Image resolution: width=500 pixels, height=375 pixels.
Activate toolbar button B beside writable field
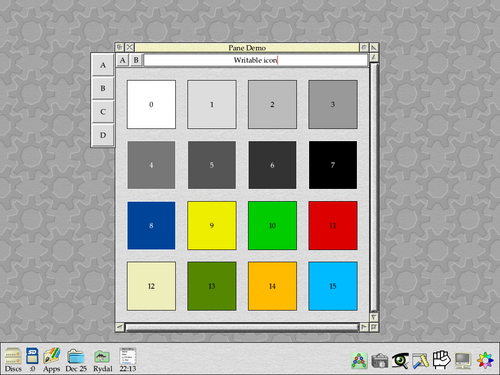[x=136, y=60]
